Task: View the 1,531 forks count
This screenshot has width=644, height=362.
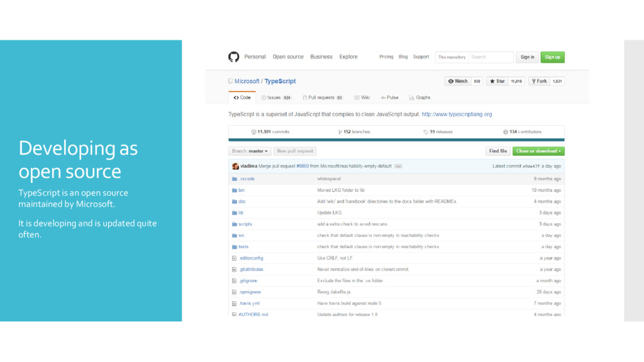Action: coord(557,81)
